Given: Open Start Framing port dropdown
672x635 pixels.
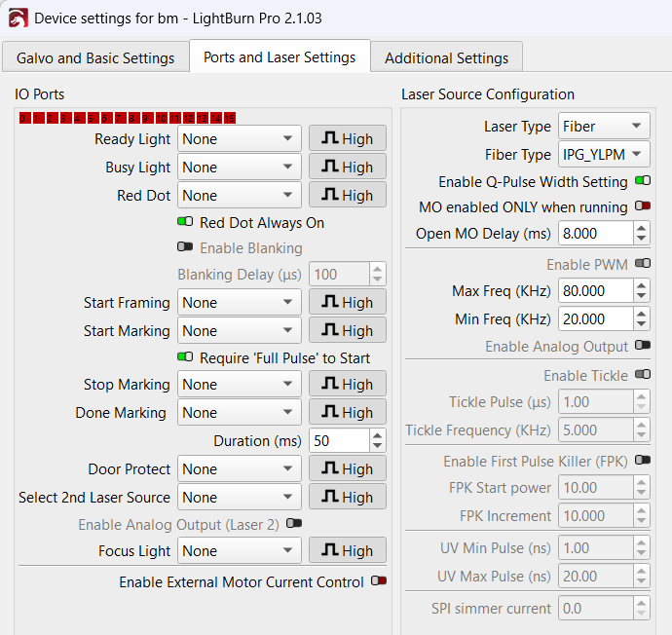Looking at the screenshot, I should click(240, 302).
